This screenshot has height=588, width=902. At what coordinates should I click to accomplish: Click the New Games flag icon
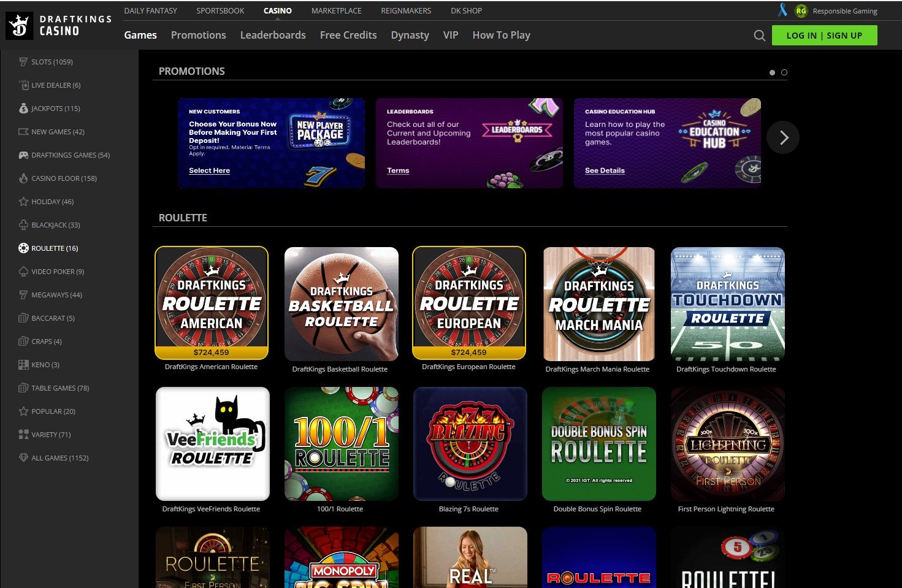tap(23, 132)
